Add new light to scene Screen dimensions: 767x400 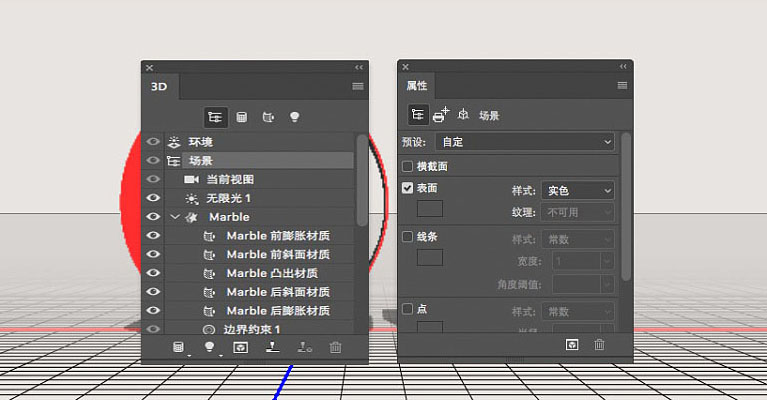[209, 347]
